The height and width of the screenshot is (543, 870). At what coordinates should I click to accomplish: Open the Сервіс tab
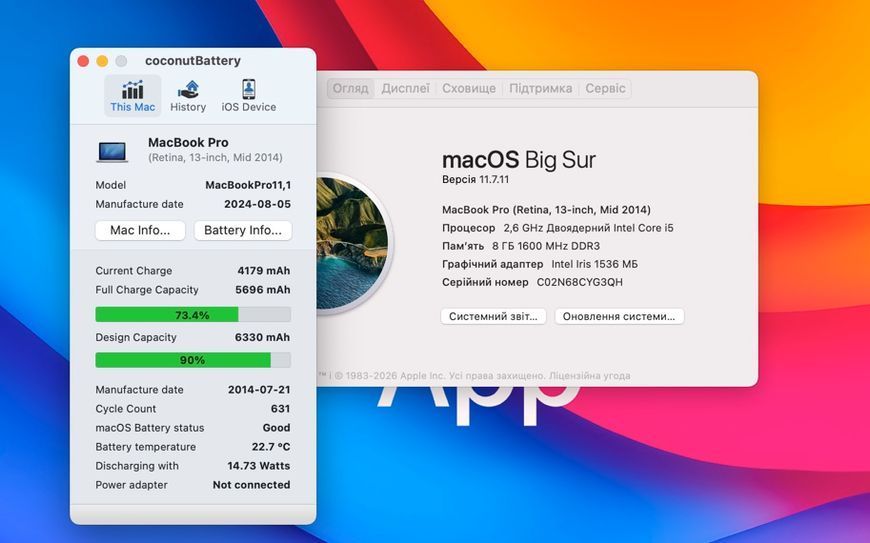coord(605,88)
